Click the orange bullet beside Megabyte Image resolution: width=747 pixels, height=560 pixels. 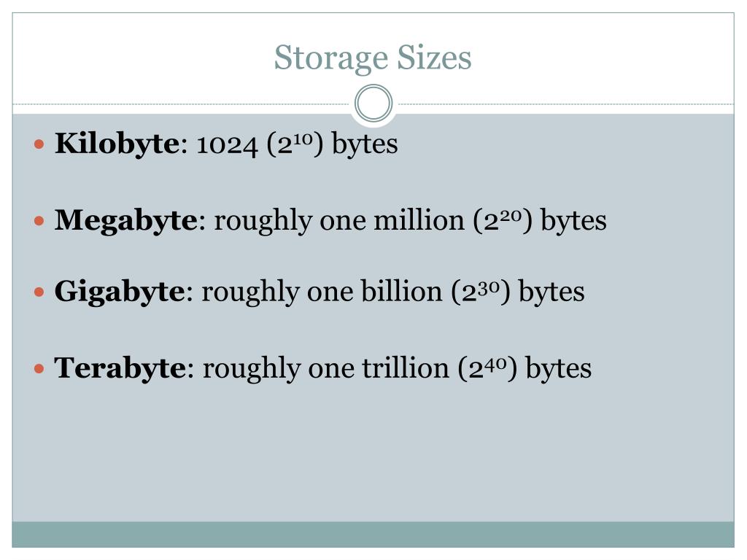point(39,220)
